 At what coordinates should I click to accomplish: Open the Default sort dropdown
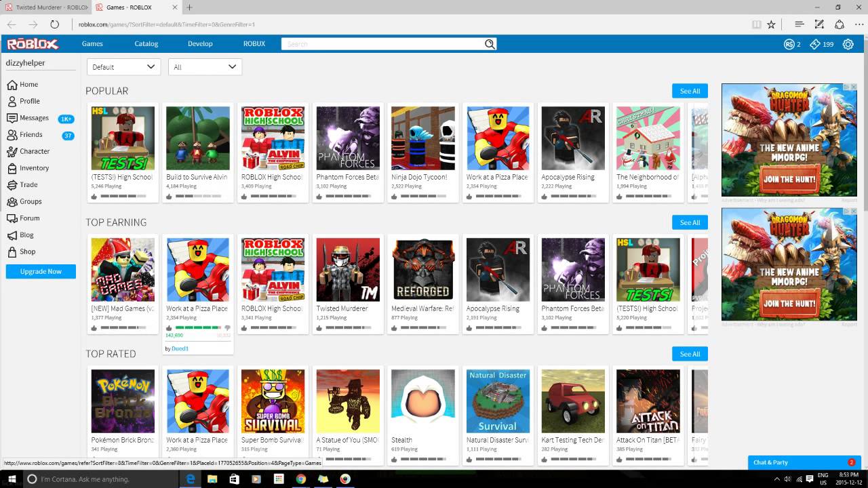[123, 67]
